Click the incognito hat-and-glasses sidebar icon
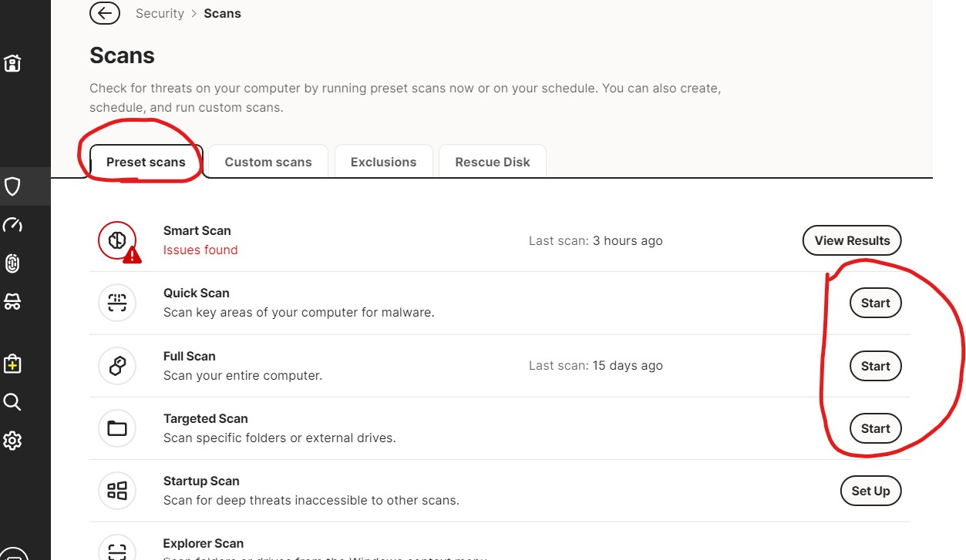 pos(12,302)
